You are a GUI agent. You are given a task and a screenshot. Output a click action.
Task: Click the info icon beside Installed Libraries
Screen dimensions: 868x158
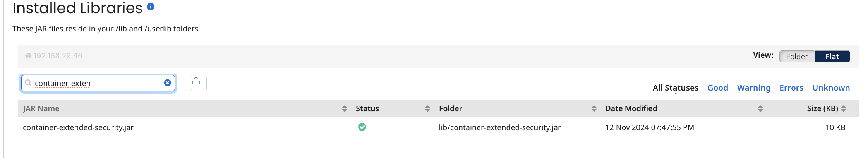151,7
